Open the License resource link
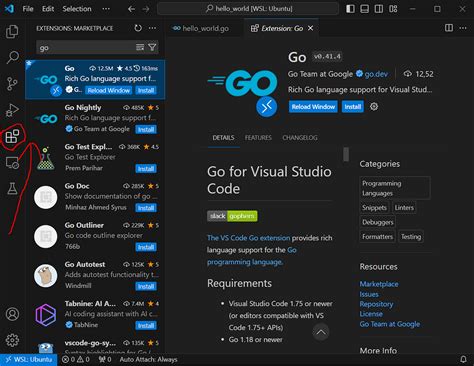Image resolution: width=474 pixels, height=366 pixels. point(371,314)
